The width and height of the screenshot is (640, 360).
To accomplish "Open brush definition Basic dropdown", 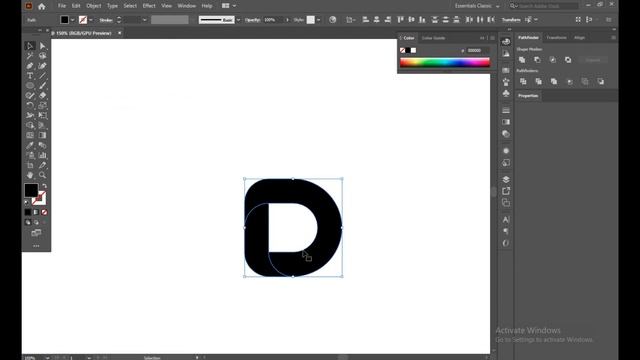I will pos(238,20).
